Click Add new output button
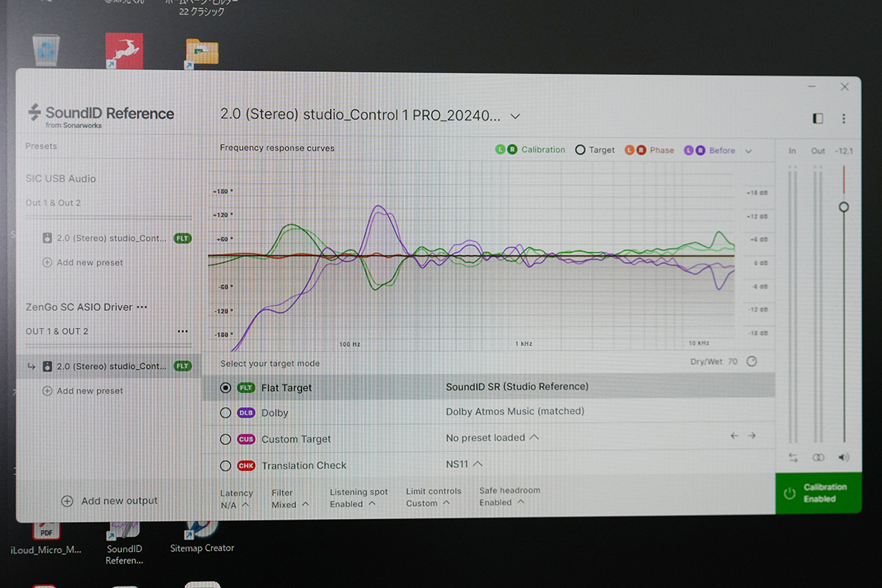 pyautogui.click(x=109, y=501)
